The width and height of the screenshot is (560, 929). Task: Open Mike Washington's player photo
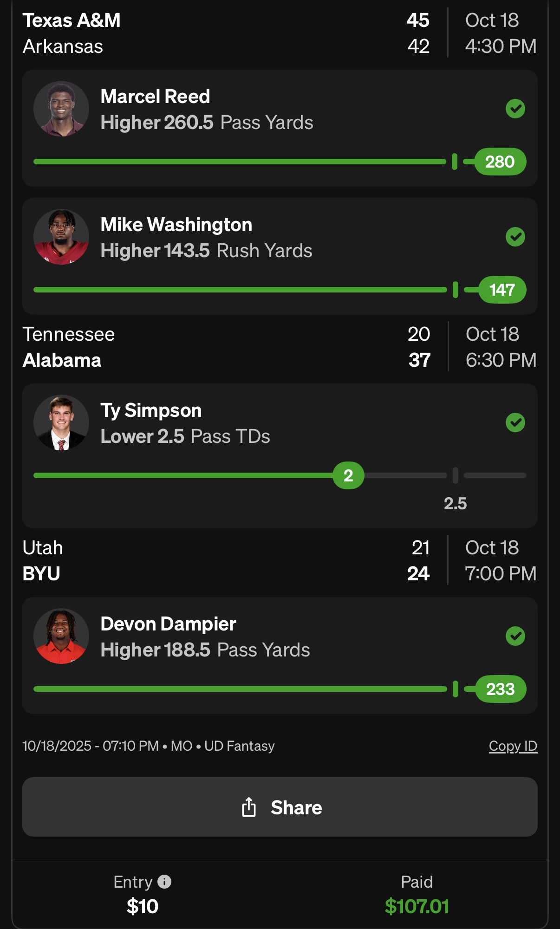coord(61,237)
